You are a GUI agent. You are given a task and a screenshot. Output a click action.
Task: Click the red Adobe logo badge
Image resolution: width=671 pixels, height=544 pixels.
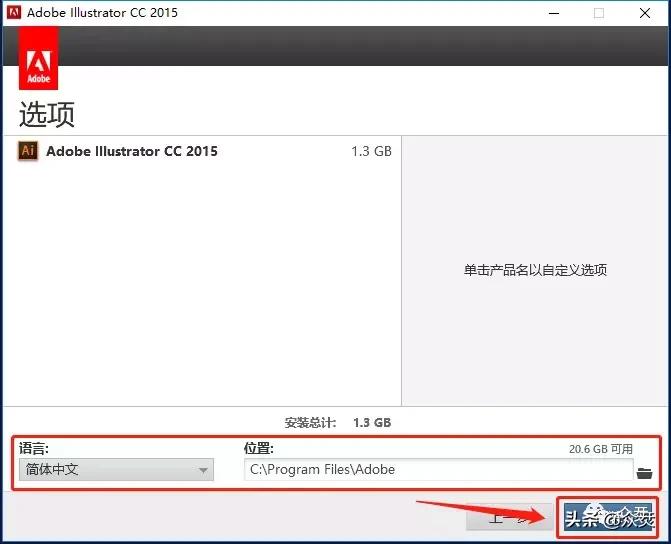point(39,59)
